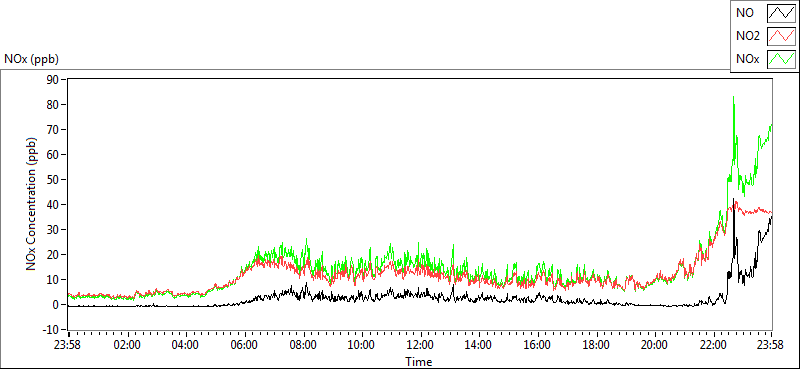This screenshot has height=369, width=800.
Task: Click the 40 y-axis tick label
Action: coord(54,204)
